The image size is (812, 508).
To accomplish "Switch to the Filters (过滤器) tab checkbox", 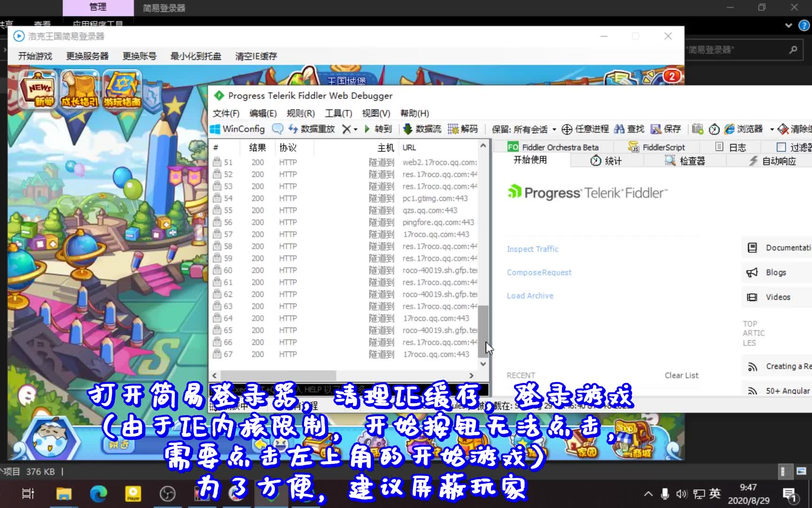I will 781,147.
